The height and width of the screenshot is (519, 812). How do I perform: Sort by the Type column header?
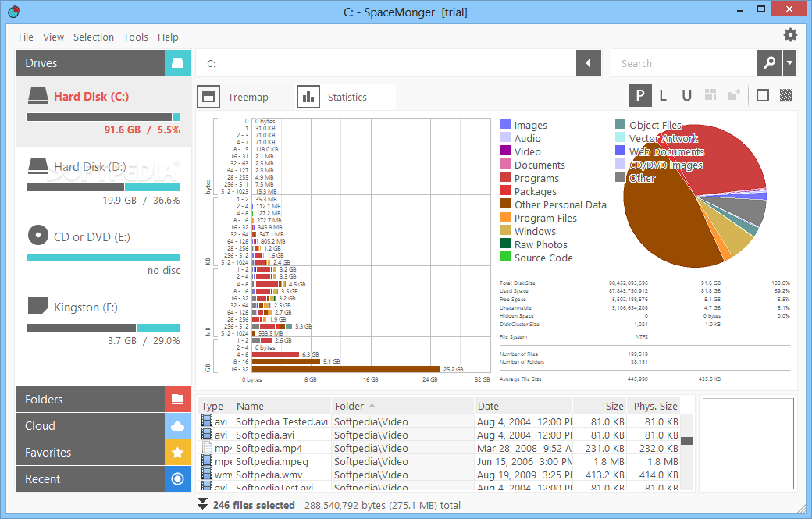215,406
